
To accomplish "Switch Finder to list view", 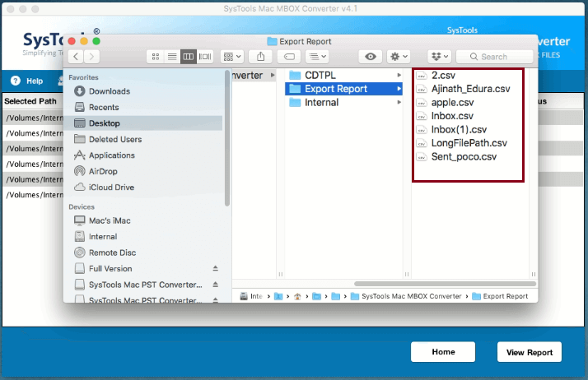I will (x=172, y=57).
